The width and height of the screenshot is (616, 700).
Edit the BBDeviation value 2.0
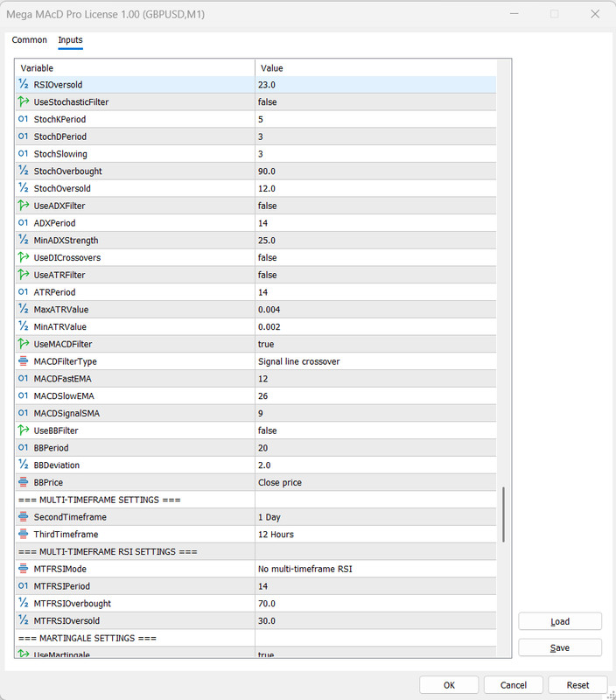click(375, 465)
